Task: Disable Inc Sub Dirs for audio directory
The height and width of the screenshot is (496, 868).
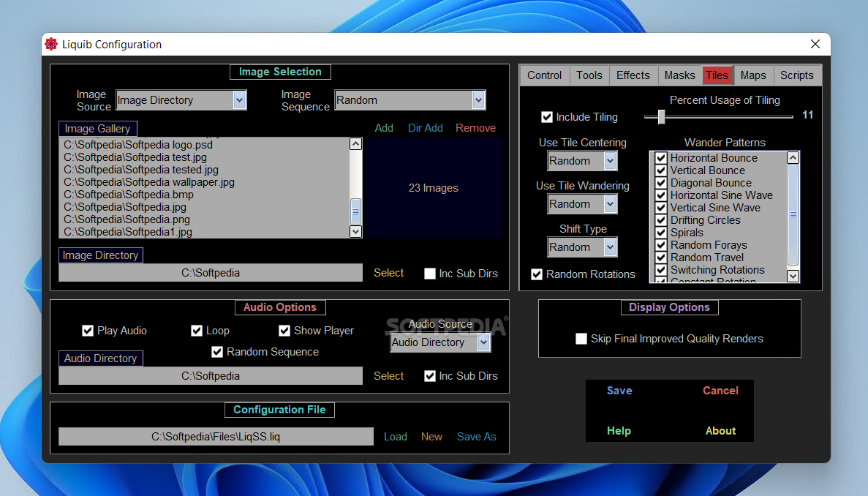Action: tap(429, 377)
